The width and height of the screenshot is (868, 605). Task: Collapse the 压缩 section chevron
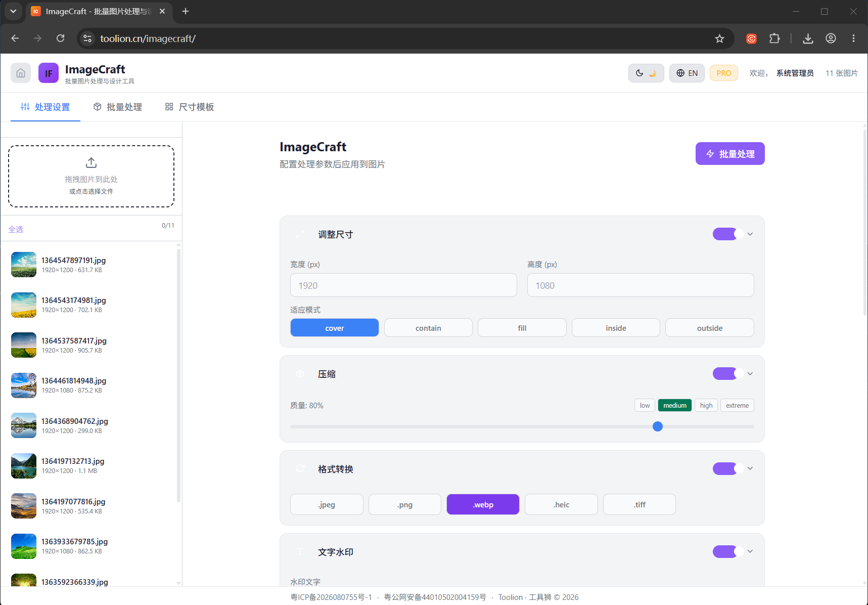point(750,374)
